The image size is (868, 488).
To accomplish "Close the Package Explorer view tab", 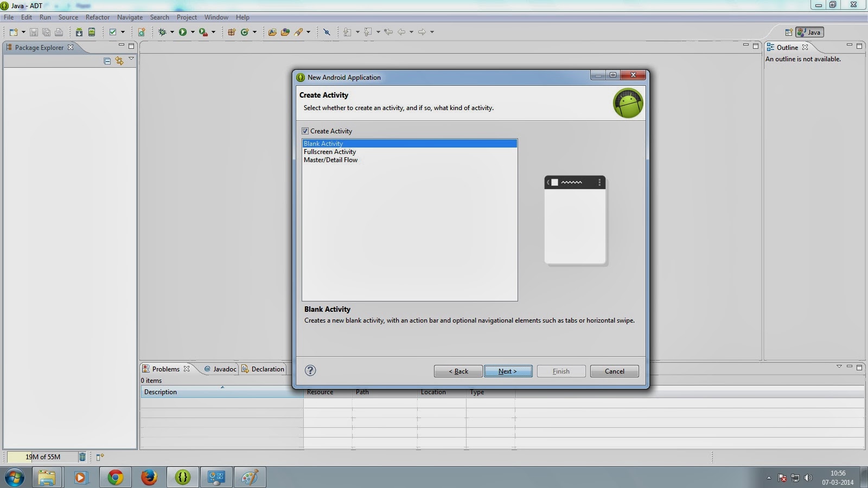I will pos(71,47).
